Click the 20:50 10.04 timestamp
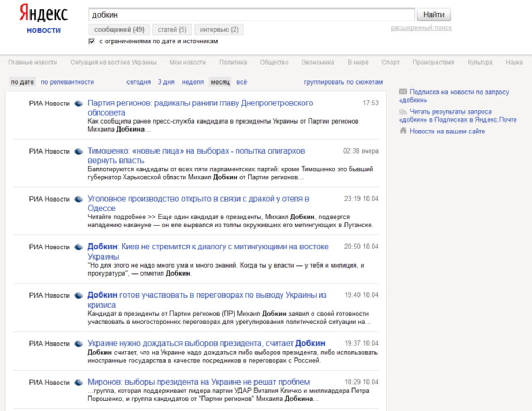 click(x=361, y=246)
